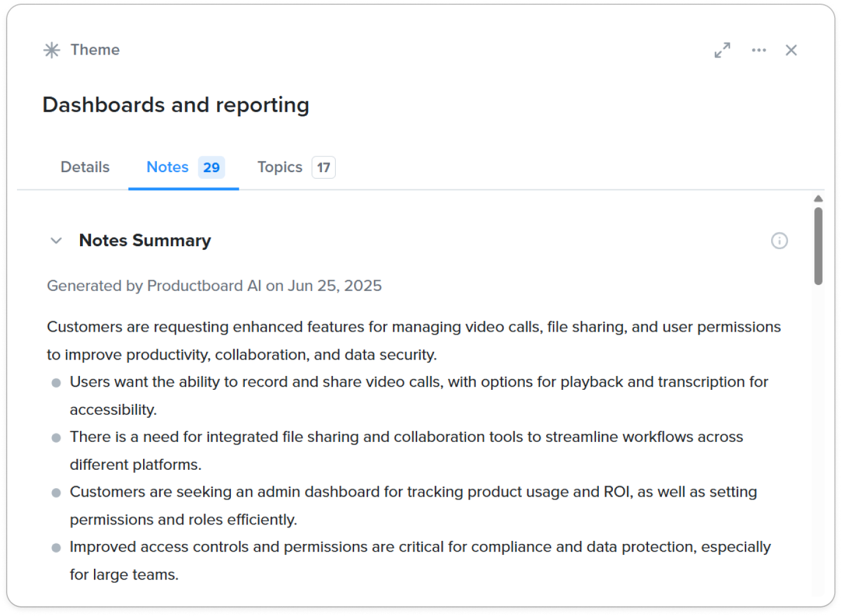Viewport: 842px width, 616px height.
Task: Expand the panel to full screen
Action: click(722, 50)
